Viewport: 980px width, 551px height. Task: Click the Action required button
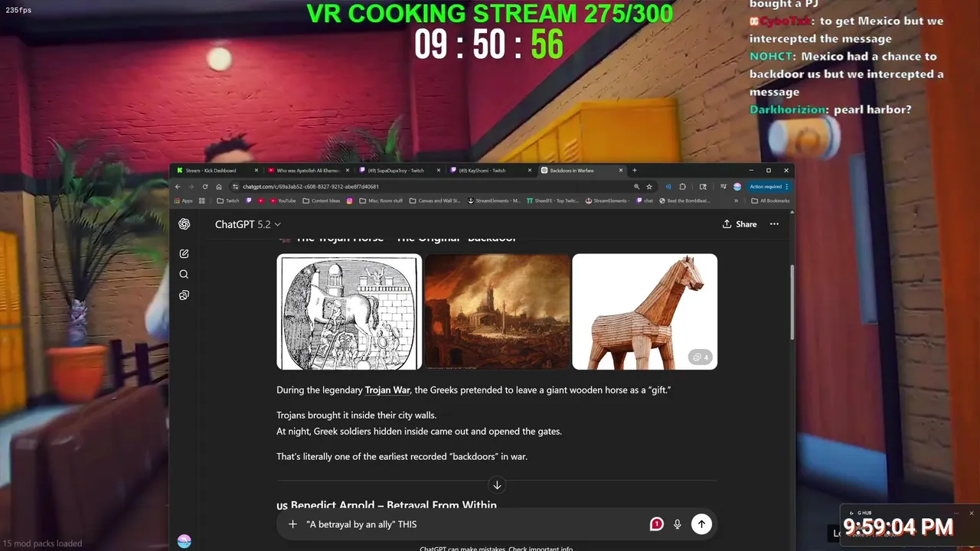tap(769, 187)
